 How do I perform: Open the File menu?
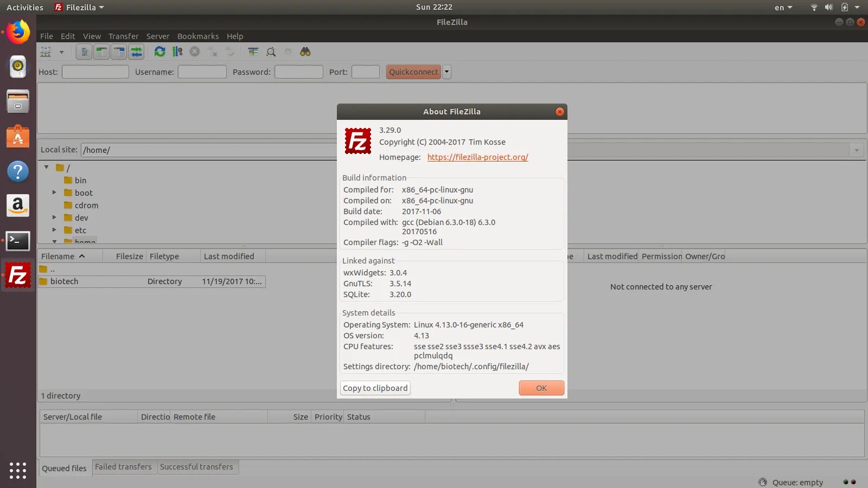(47, 36)
